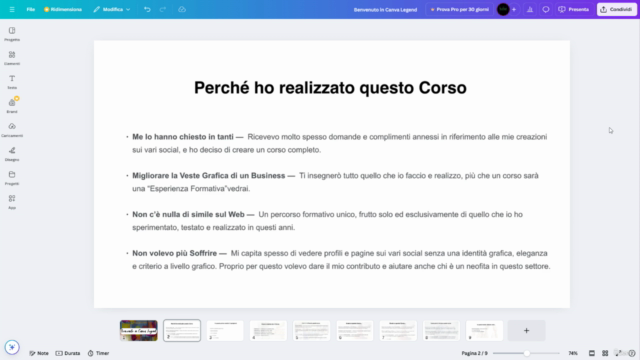Viewport: 640px width, 360px height.
Task: Select the slide 5 thumbnail
Action: pos(311,331)
